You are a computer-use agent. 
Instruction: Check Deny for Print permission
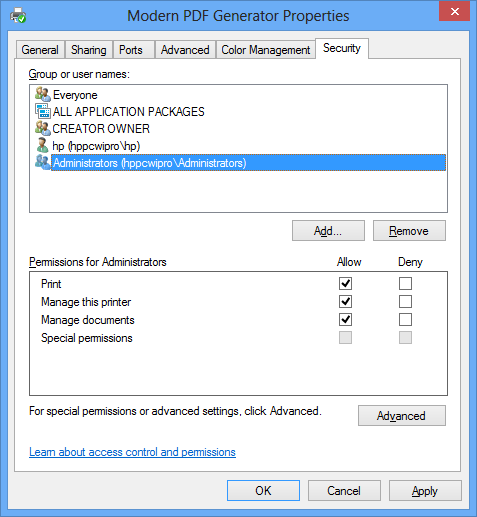tap(405, 283)
